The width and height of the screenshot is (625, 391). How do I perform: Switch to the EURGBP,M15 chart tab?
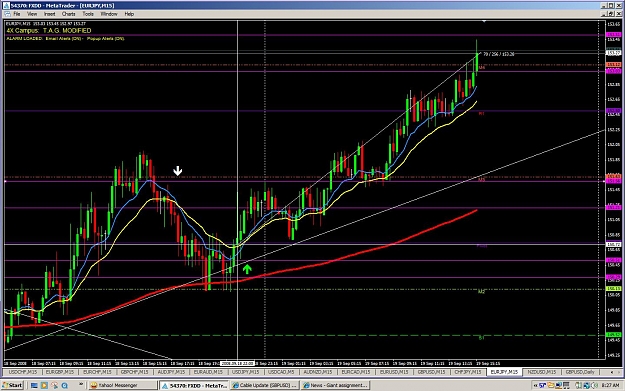click(59, 372)
